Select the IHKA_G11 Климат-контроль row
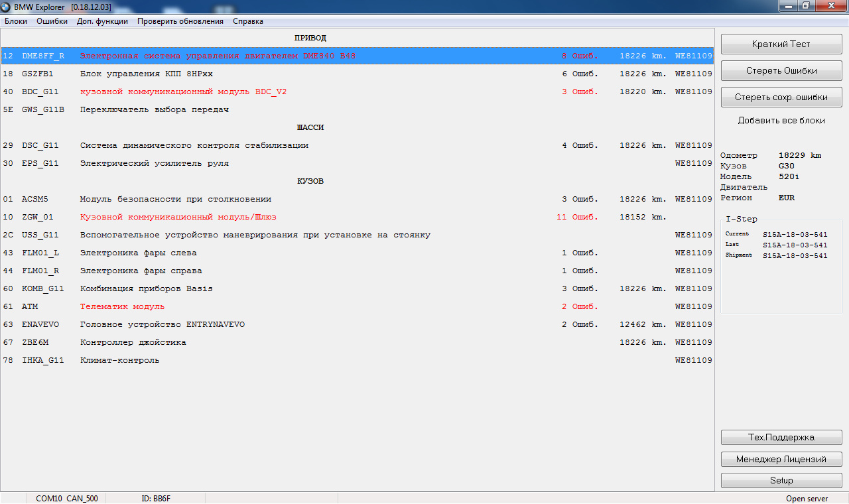Image resolution: width=849 pixels, height=504 pixels. pos(358,360)
